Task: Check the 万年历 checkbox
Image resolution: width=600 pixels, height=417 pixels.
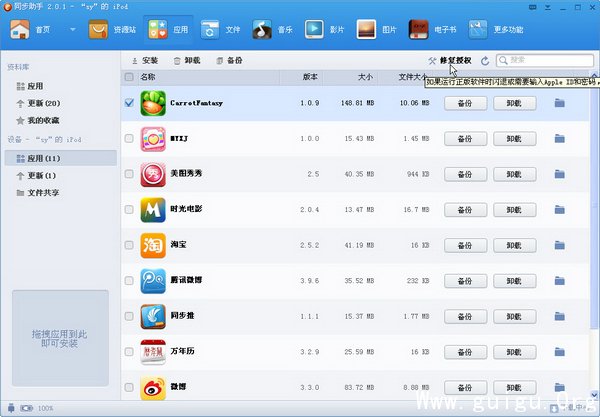Action: coord(129,352)
